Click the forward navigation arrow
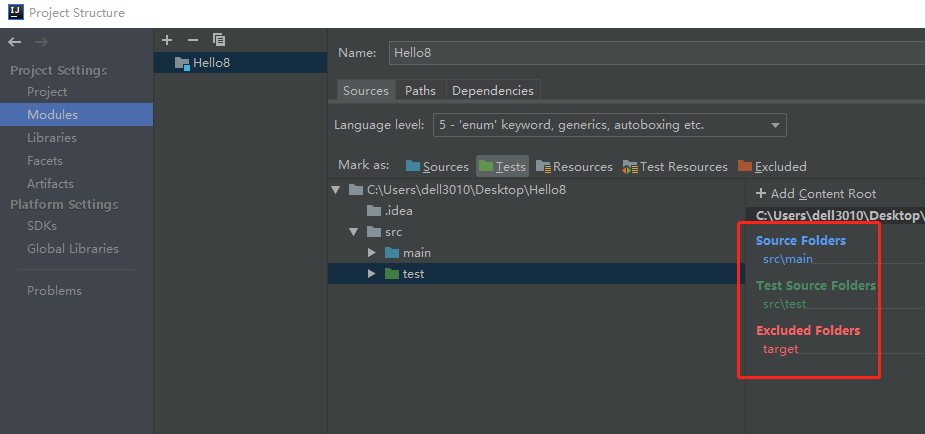 coord(41,42)
